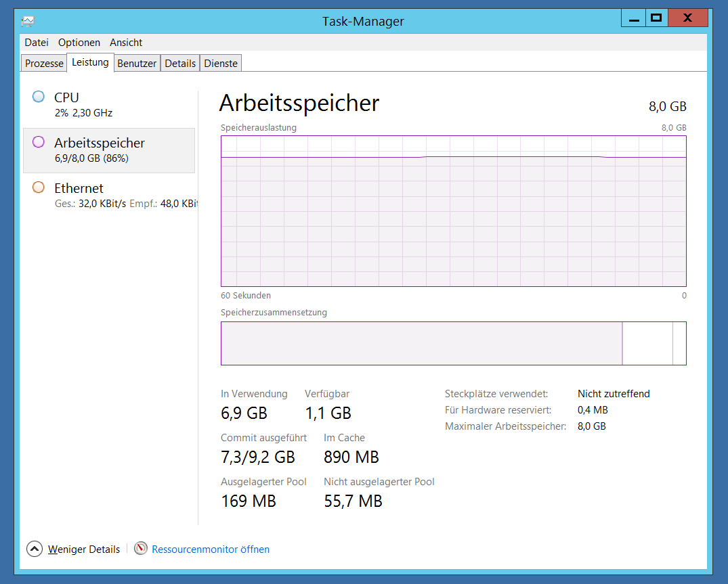Click the CPU circle icon

(39, 97)
